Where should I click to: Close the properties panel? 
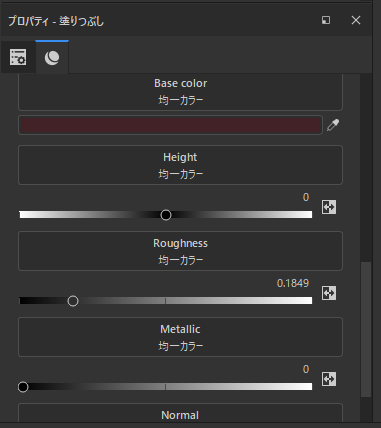(x=356, y=20)
